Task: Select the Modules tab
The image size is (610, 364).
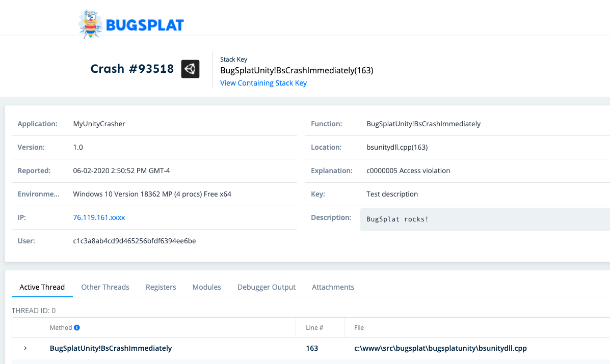Action: coord(206,287)
